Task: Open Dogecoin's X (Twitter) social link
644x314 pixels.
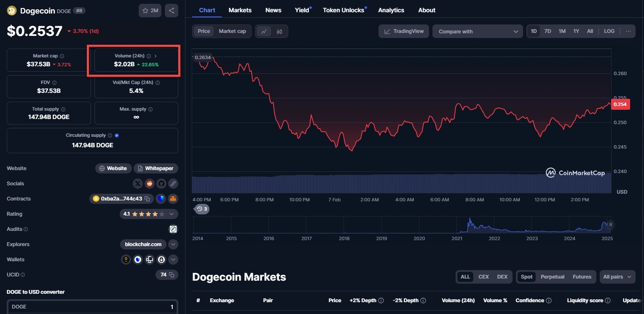Action: click(138, 184)
